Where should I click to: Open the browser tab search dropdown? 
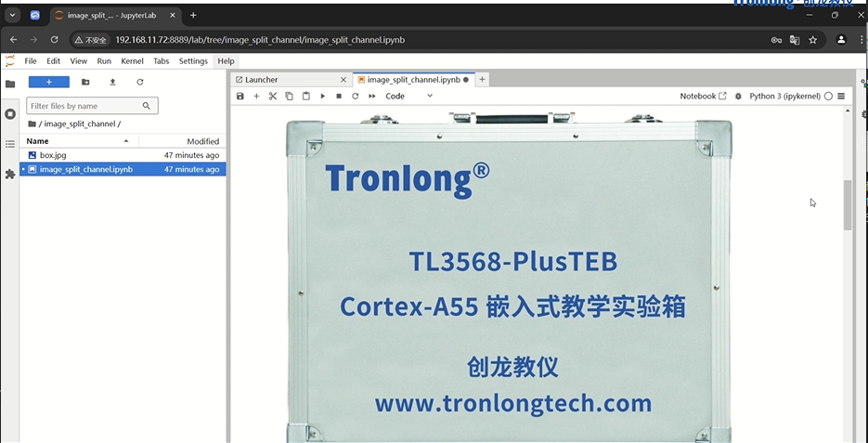point(12,16)
